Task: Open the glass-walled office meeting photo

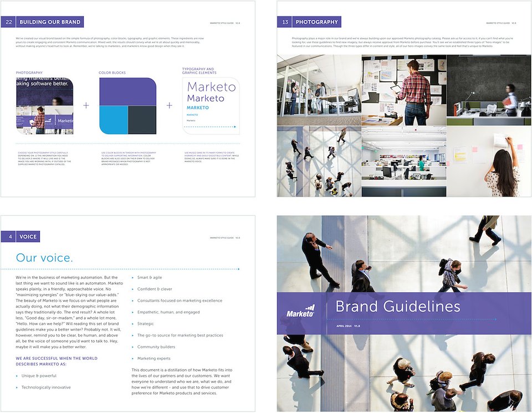Action: pyautogui.click(x=319, y=91)
